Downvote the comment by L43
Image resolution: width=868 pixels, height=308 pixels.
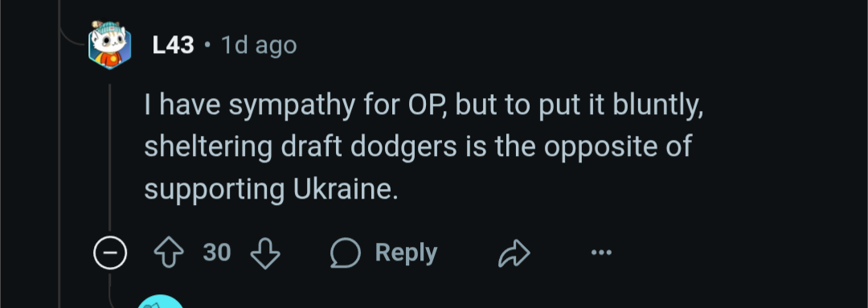[x=265, y=253]
